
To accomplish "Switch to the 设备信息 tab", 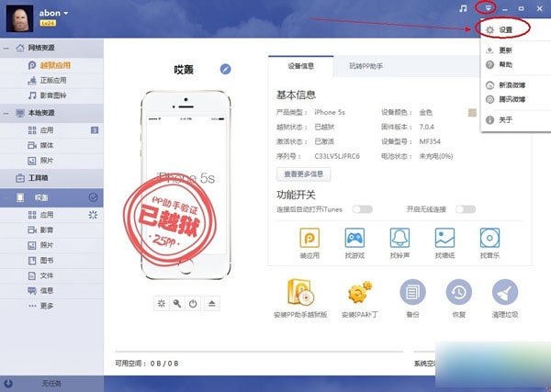I will [301, 66].
